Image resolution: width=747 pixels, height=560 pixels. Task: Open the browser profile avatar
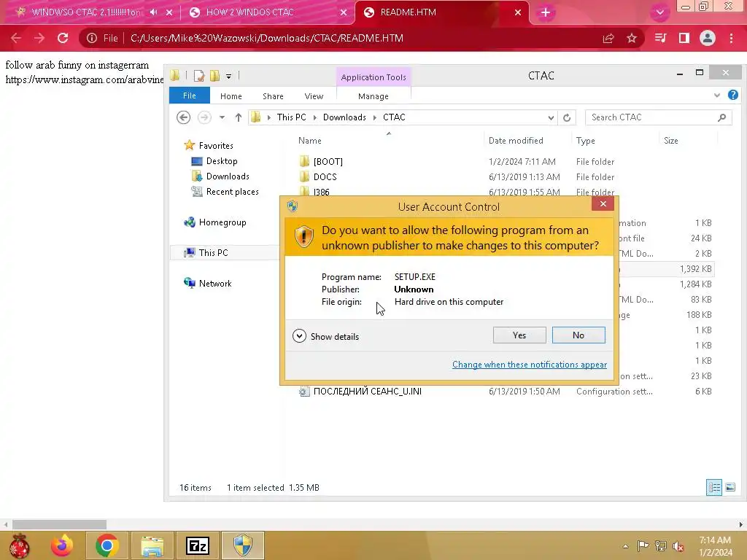[708, 38]
